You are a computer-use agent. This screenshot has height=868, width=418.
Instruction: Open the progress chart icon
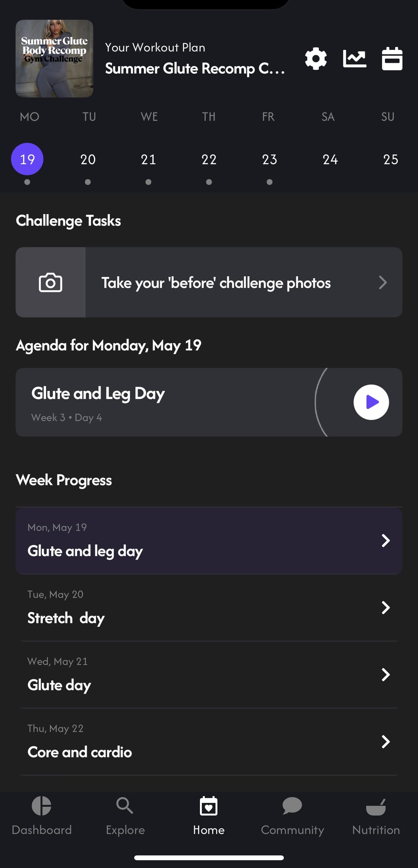(354, 58)
